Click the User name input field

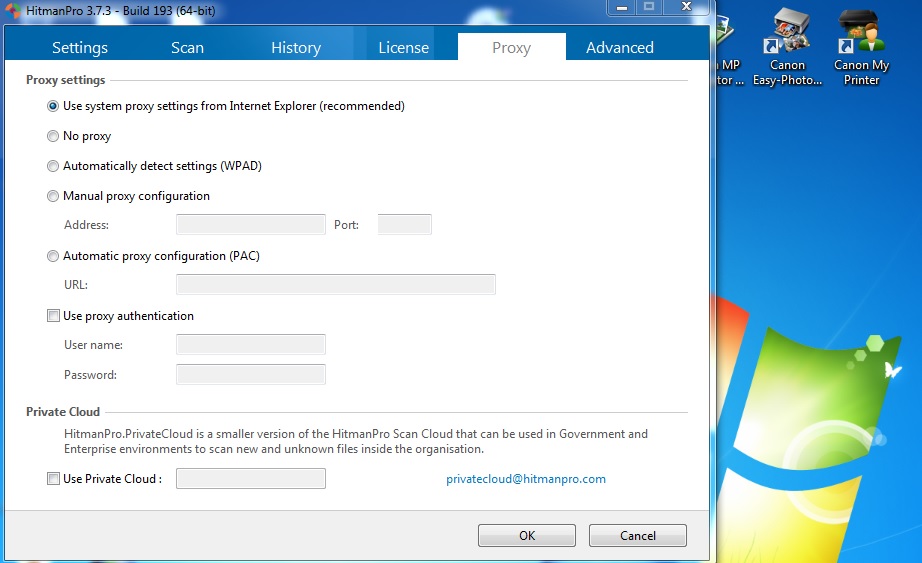tap(250, 345)
